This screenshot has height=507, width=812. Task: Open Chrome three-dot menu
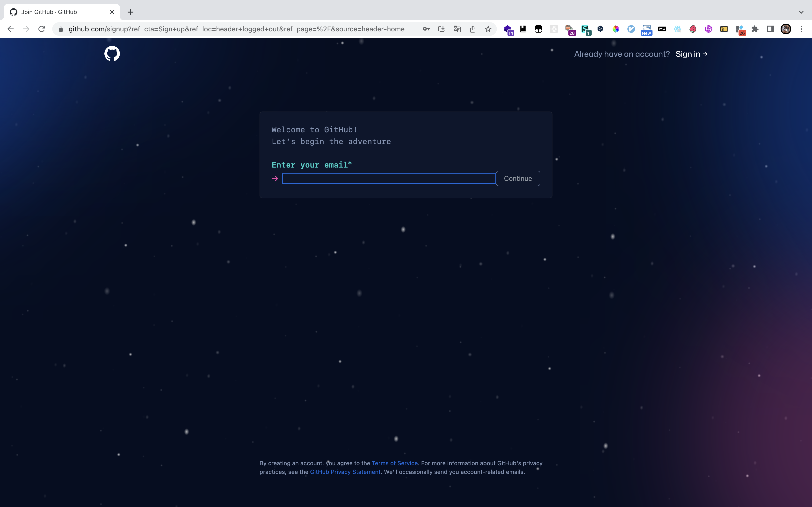click(801, 29)
